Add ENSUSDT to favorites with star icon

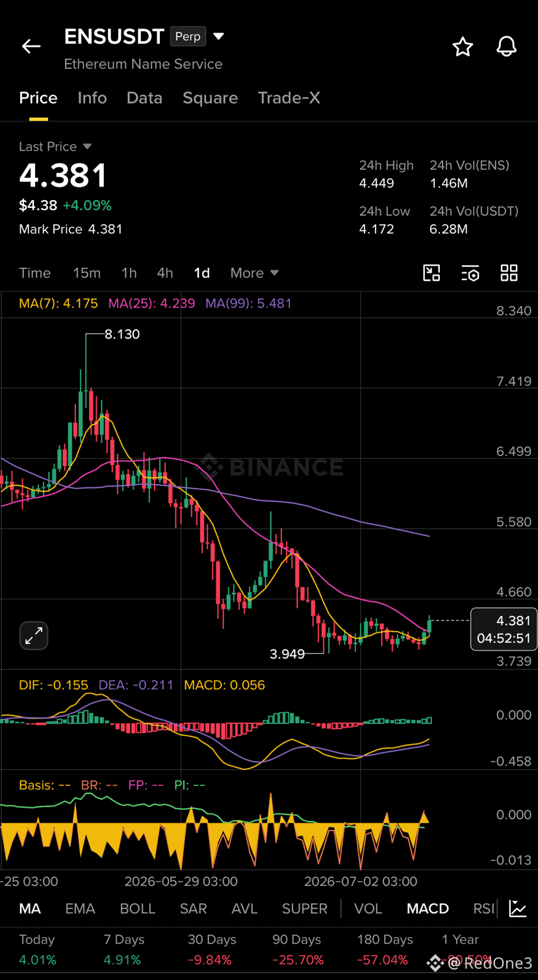click(463, 47)
